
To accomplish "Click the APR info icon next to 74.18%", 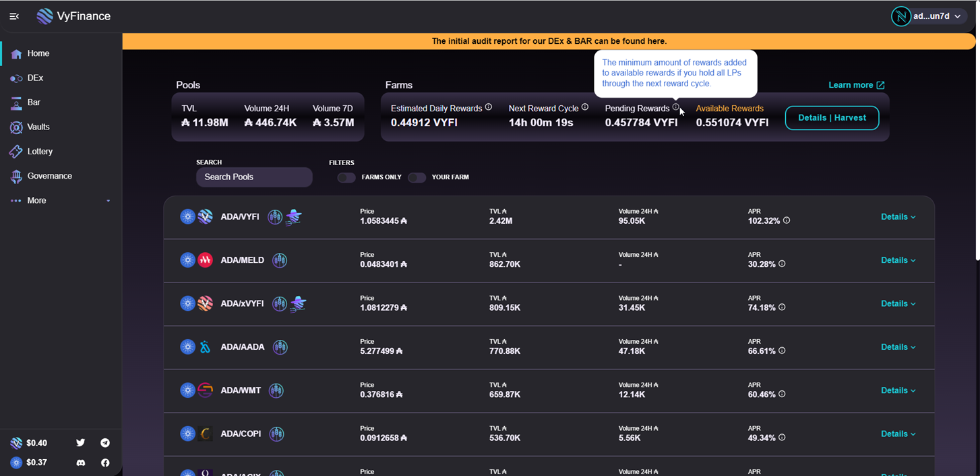I will pyautogui.click(x=782, y=307).
